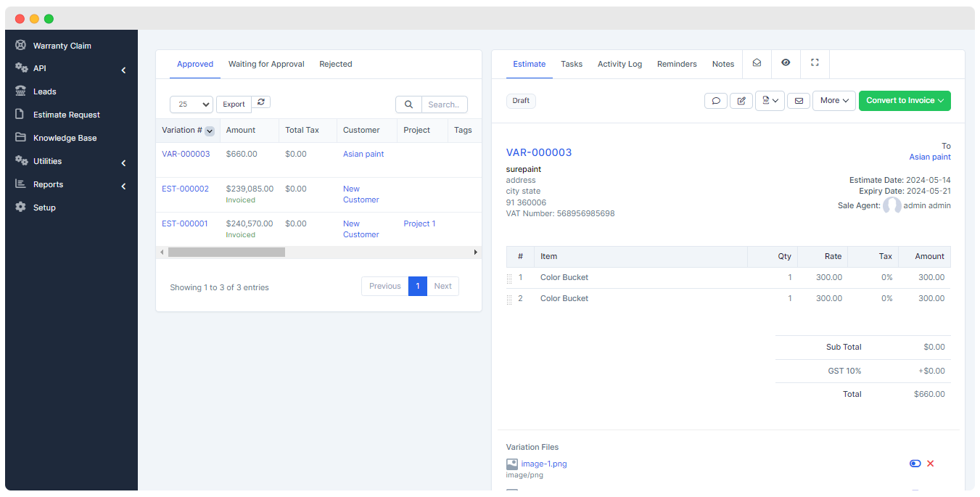Focus the Search input field
Image resolution: width=980 pixels, height=497 pixels.
(x=444, y=104)
